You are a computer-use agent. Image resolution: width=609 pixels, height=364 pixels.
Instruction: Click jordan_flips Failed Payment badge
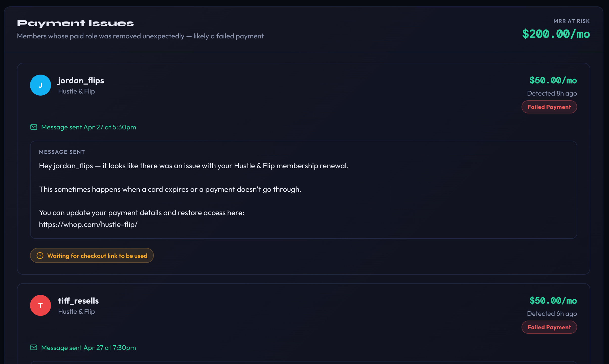pos(549,107)
